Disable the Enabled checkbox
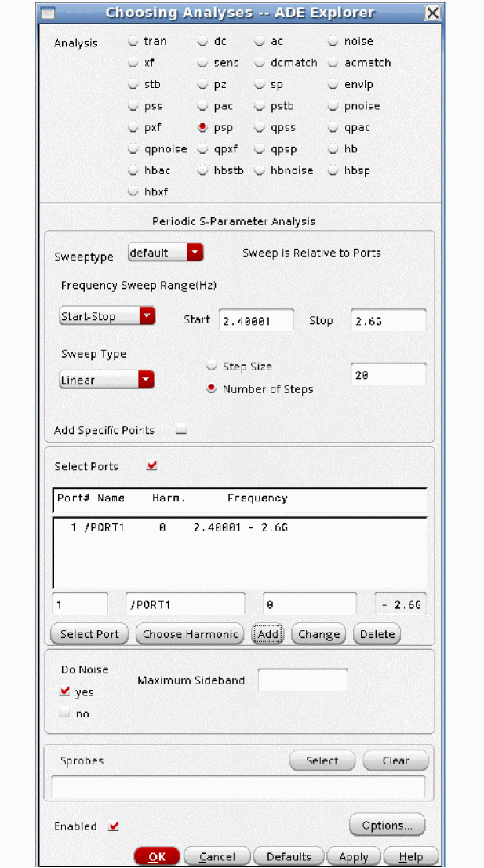The height and width of the screenshot is (868, 484). click(x=115, y=826)
